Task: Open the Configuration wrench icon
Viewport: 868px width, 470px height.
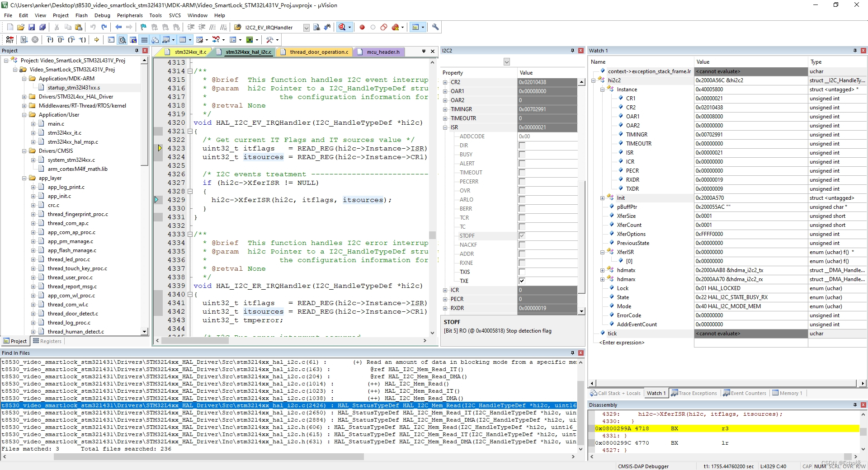Action: coord(435,27)
